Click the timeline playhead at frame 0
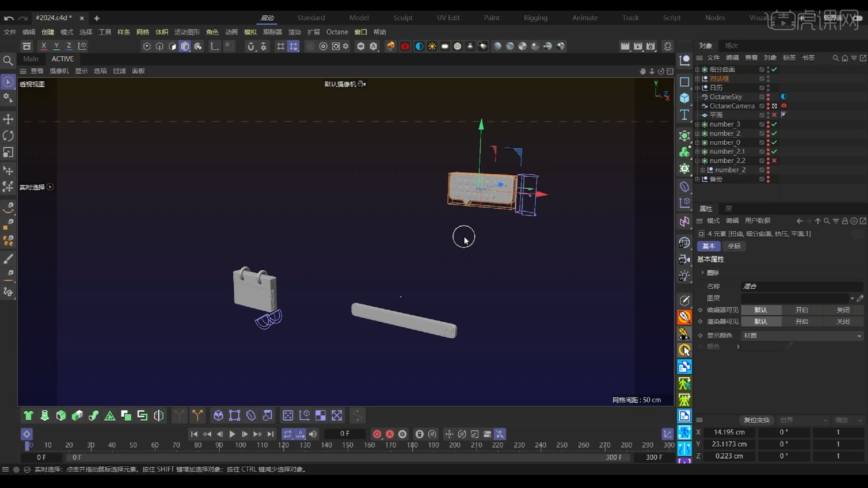Image resolution: width=868 pixels, height=488 pixels. coord(27,446)
